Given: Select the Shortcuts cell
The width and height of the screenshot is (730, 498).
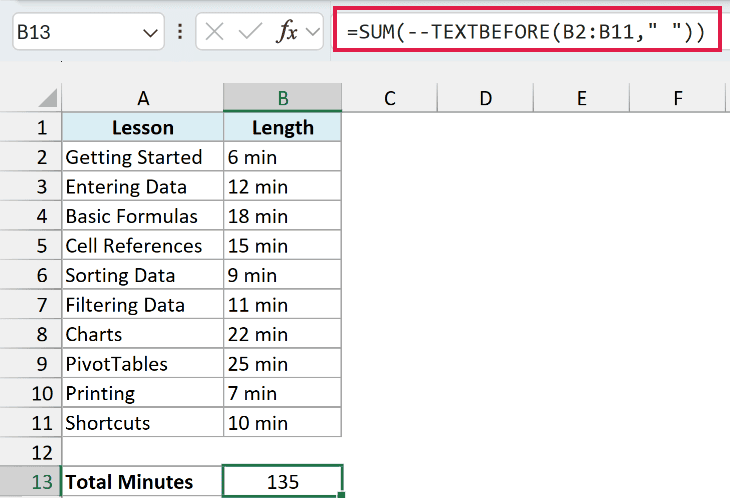Looking at the screenshot, I should (x=142, y=423).
